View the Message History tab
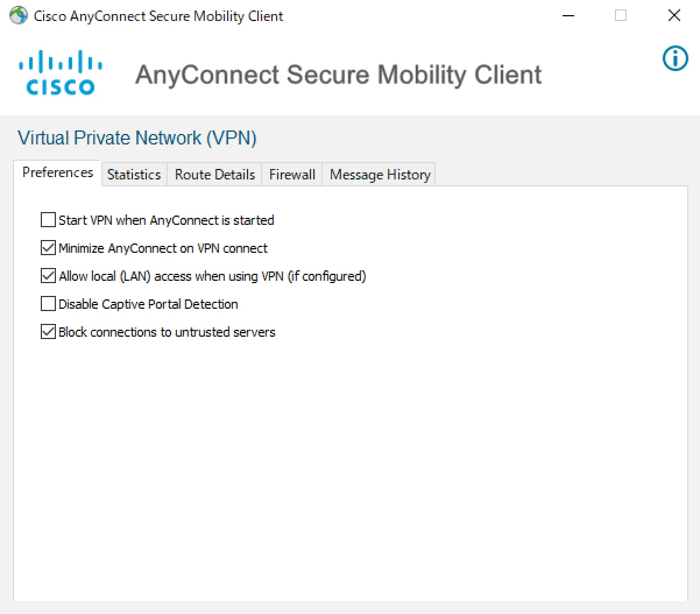The width and height of the screenshot is (700, 614). click(x=380, y=175)
